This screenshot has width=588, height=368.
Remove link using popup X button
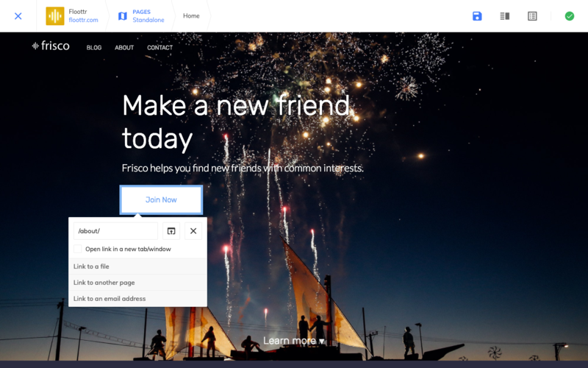193,231
